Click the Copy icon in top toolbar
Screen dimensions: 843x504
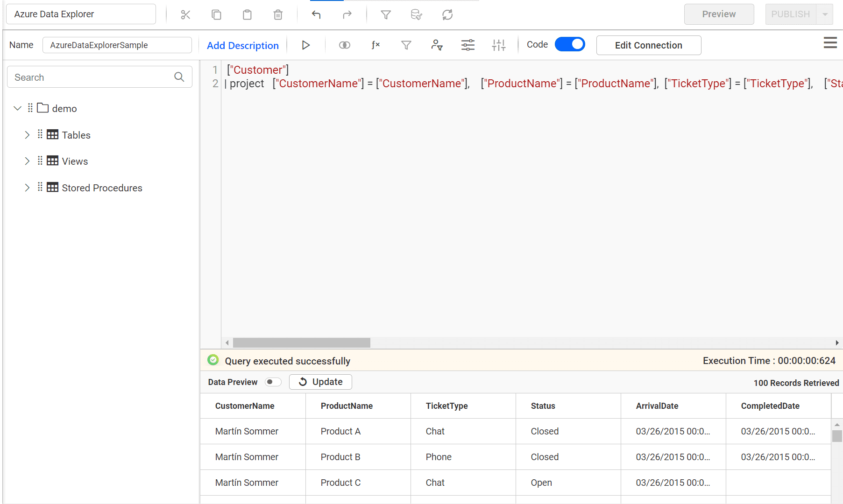216,15
